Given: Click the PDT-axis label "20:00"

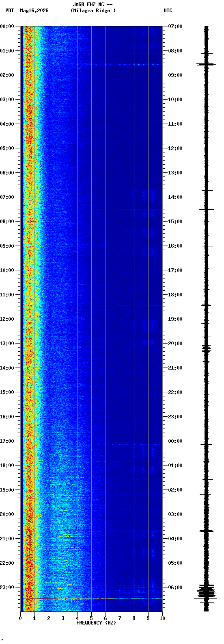Looking at the screenshot, I should (x=7, y=514).
